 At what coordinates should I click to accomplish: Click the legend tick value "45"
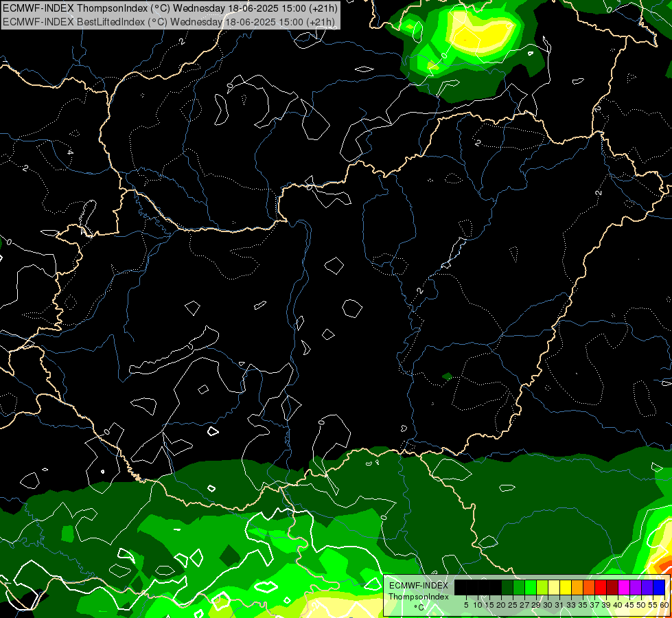(629, 605)
